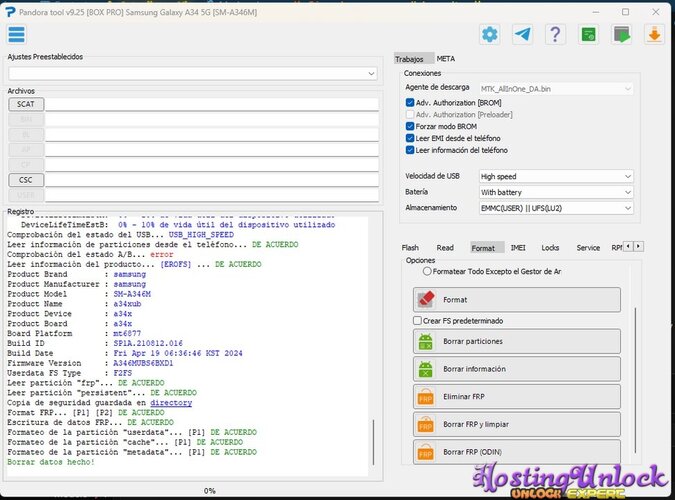Viewport: 675px width, 500px height.
Task: Select Formatear Todo Excepto el Gestor radio
Action: [x=427, y=271]
